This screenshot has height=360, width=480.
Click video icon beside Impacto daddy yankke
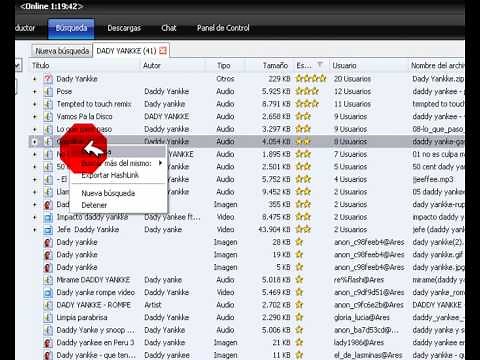(48, 217)
